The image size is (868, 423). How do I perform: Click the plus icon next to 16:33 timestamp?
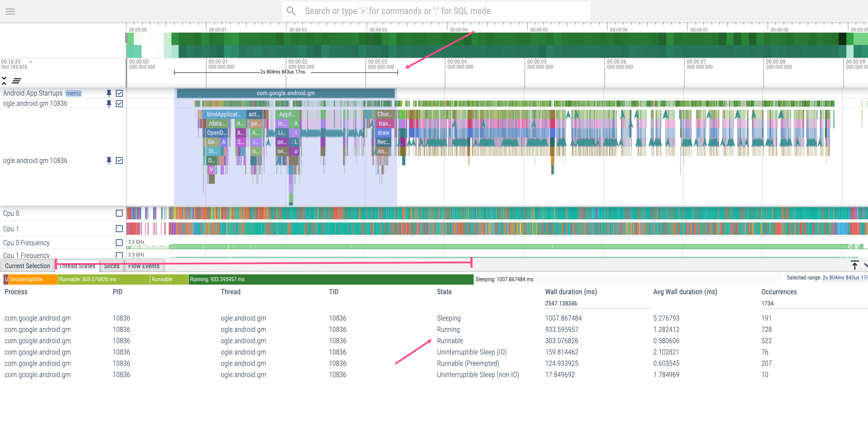point(30,60)
